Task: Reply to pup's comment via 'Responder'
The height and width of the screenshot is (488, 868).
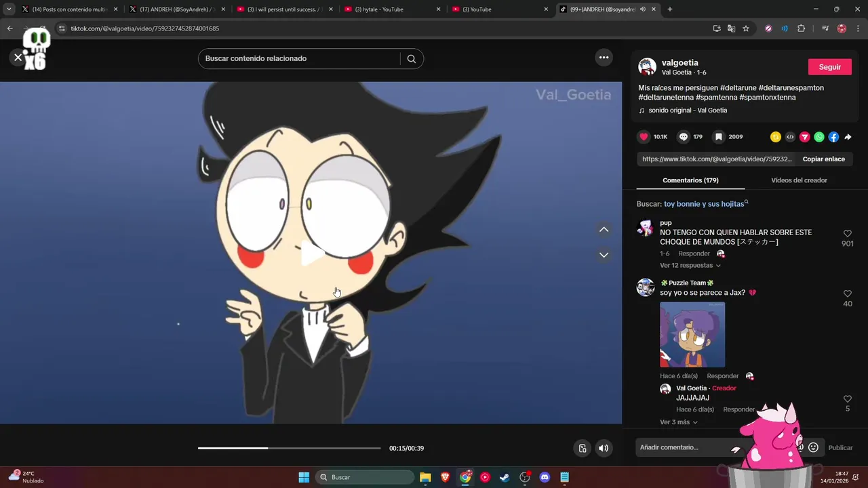Action: [x=694, y=254]
